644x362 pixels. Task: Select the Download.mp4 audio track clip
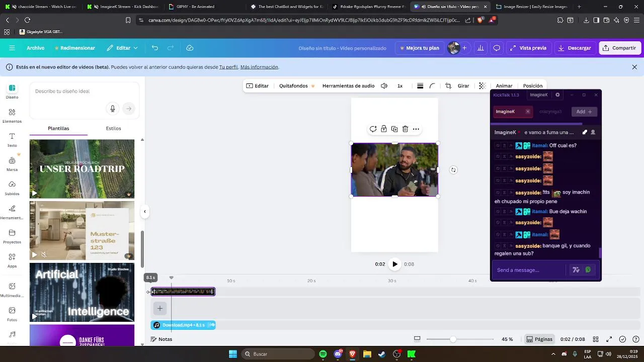183,325
